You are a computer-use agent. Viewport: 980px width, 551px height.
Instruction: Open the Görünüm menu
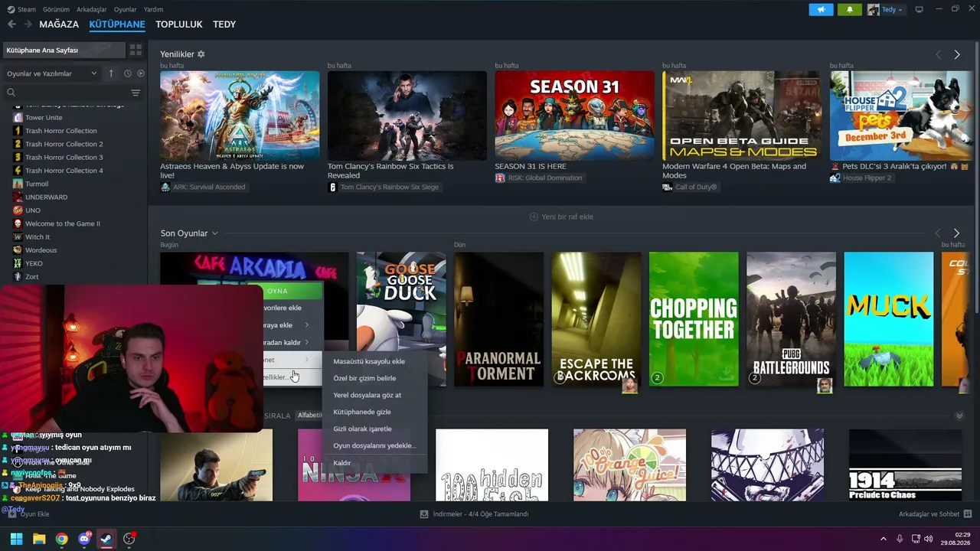click(57, 10)
